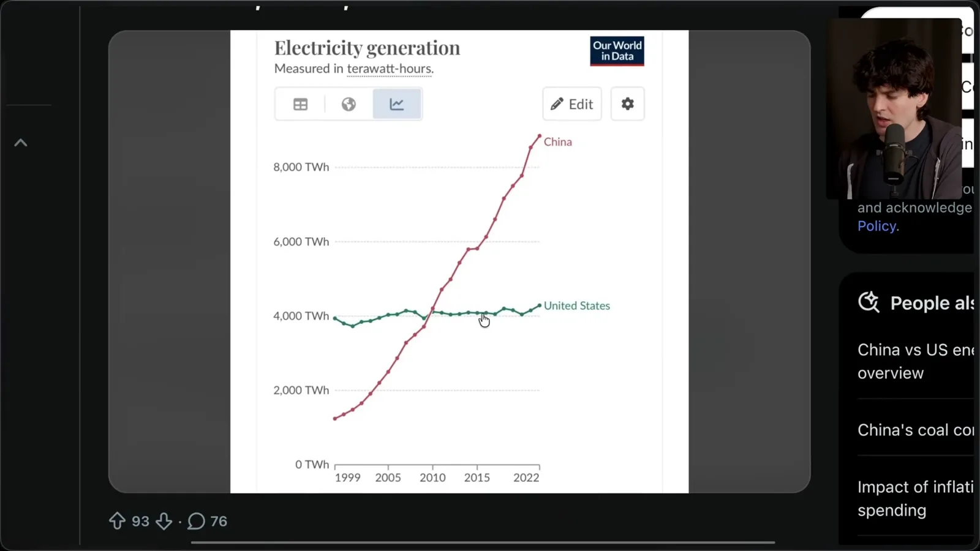Select the line chart view icon
The width and height of the screenshot is (980, 551).
[397, 104]
